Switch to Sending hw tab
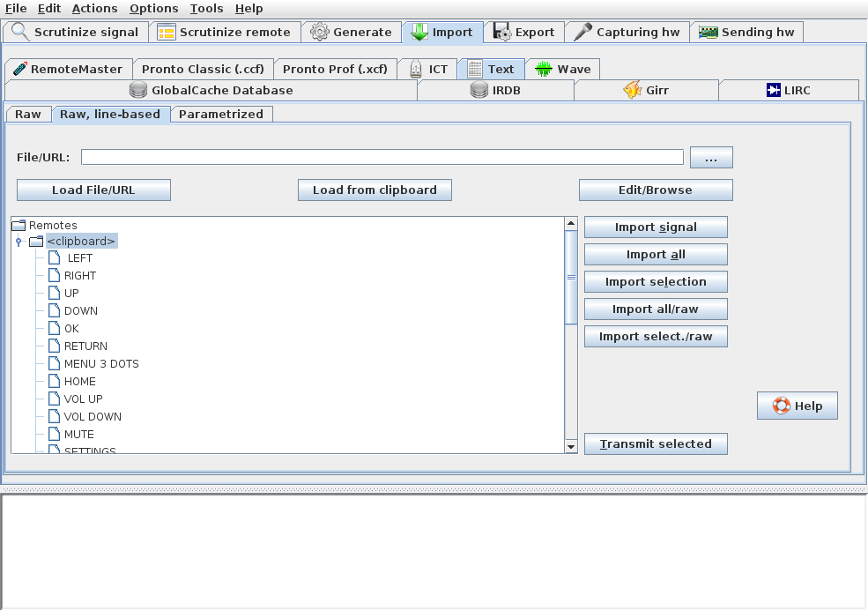This screenshot has width=868, height=611. 746,33
